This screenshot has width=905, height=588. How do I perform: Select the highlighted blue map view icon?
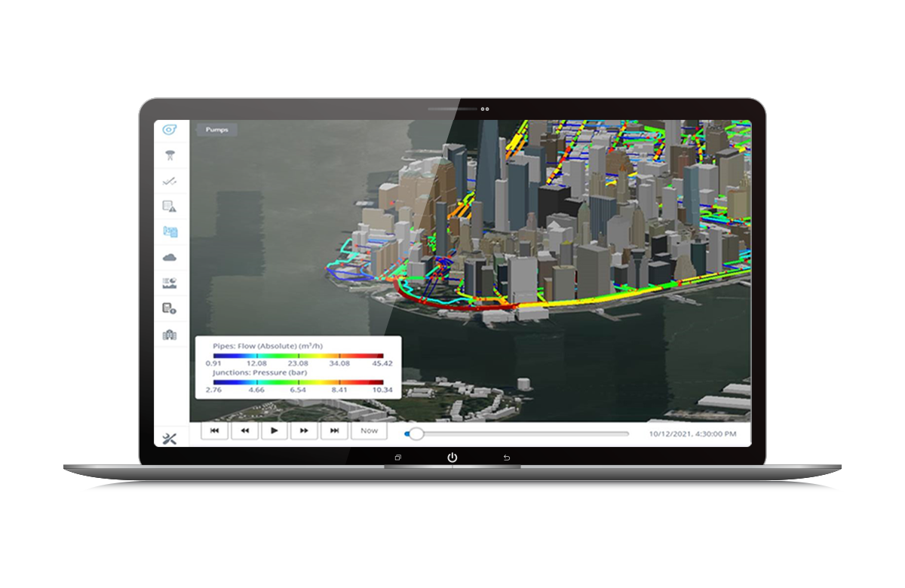[x=170, y=232]
